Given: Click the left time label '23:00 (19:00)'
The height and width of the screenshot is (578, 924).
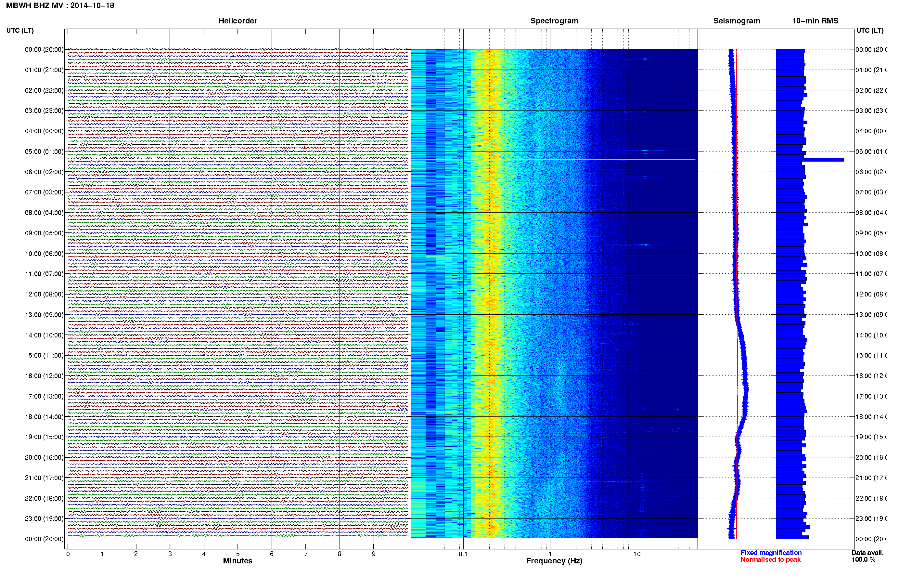Looking at the screenshot, I should (44, 519).
